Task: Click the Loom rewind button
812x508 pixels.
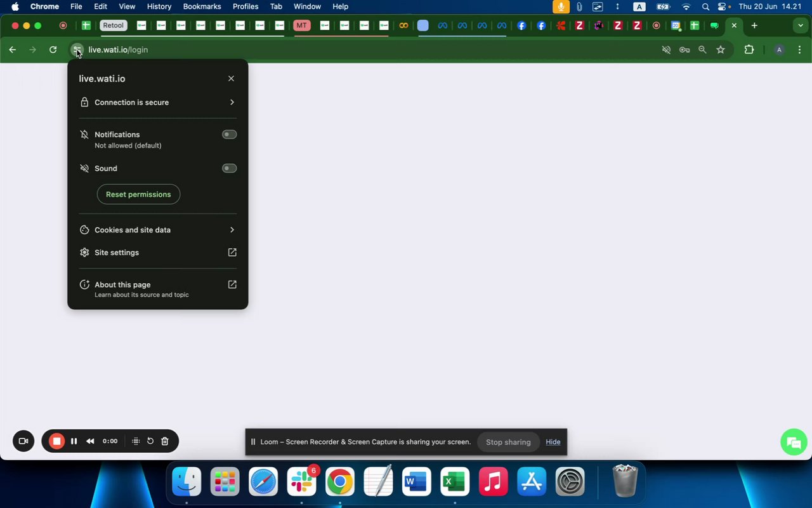Action: click(x=90, y=441)
